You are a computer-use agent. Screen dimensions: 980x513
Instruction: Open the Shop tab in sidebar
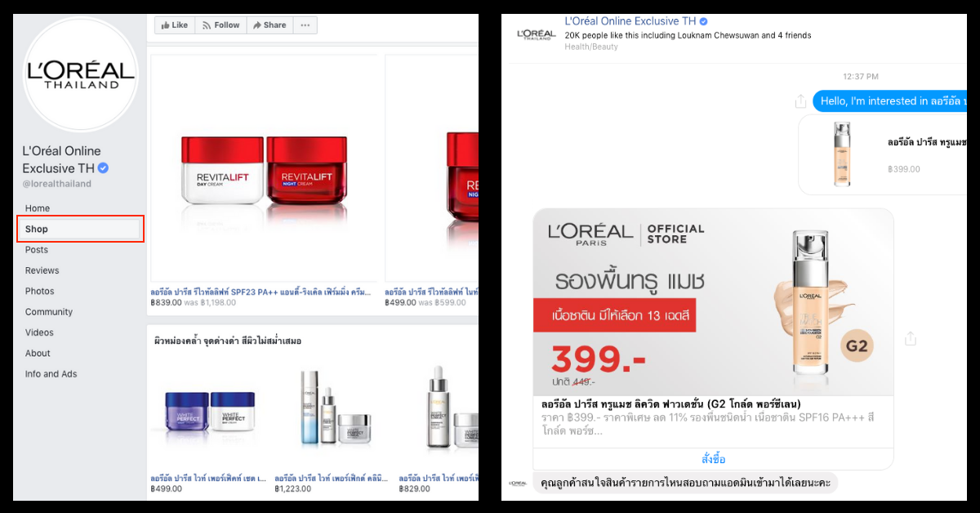coord(80,229)
